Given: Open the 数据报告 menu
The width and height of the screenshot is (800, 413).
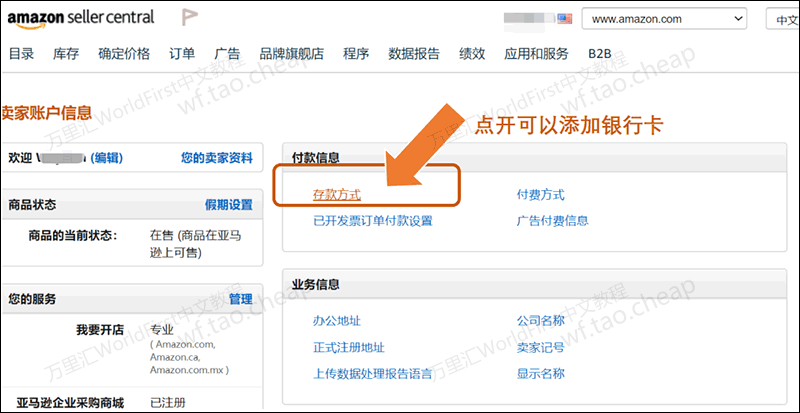Looking at the screenshot, I should click(414, 54).
